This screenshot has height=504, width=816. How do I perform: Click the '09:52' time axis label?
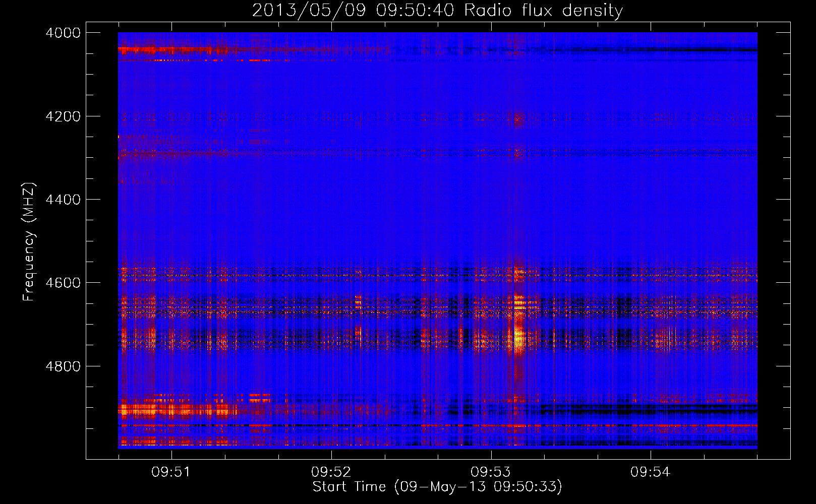[331, 472]
